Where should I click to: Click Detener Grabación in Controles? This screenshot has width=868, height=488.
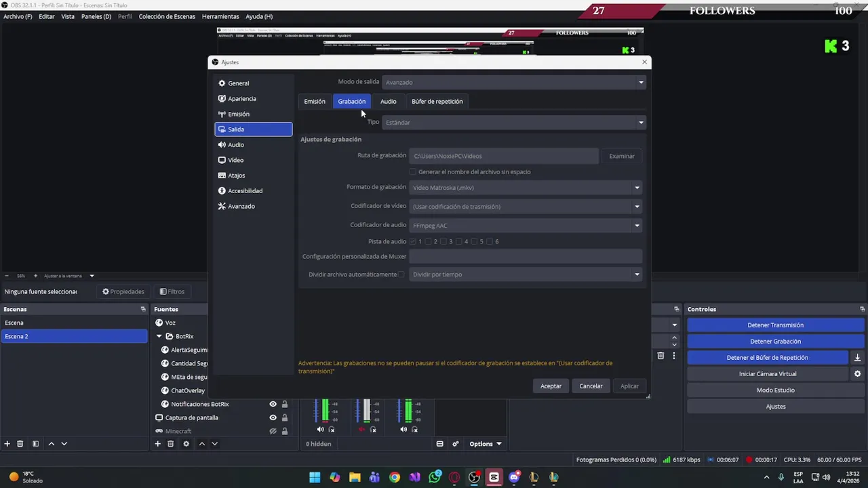[775, 342]
